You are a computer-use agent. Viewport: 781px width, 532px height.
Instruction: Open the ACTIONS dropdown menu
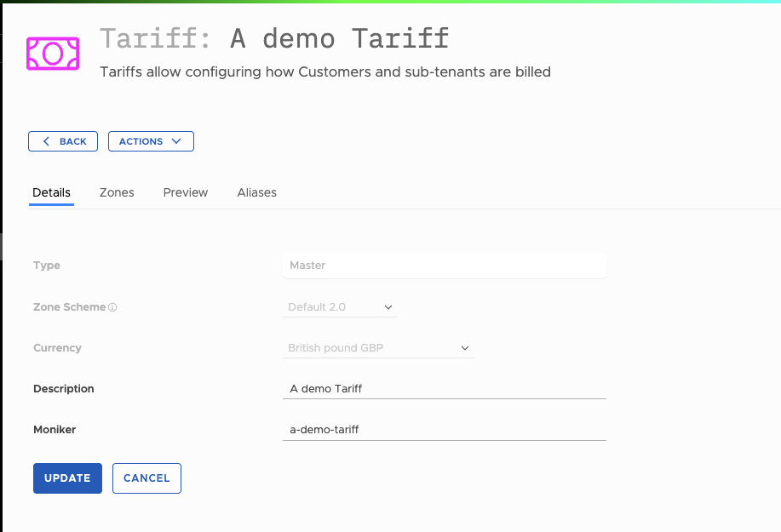(151, 141)
